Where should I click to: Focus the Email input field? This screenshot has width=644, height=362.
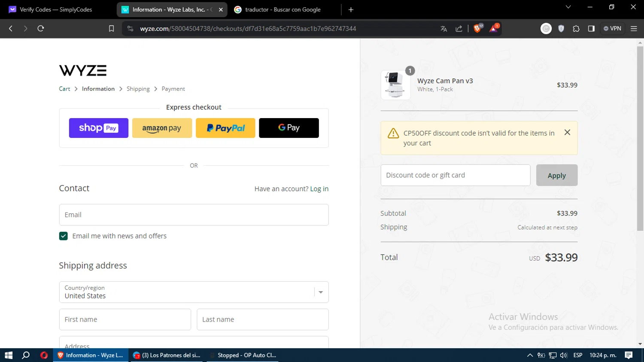click(194, 215)
